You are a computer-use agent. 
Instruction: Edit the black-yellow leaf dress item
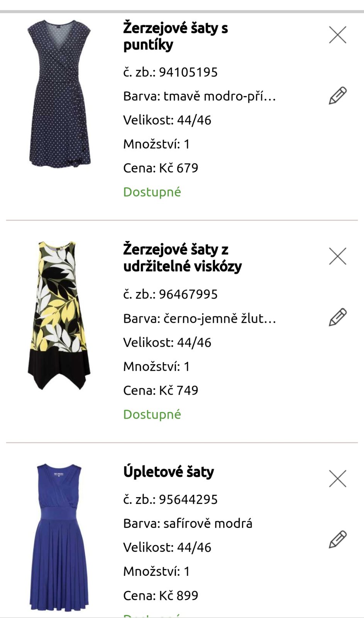click(337, 317)
